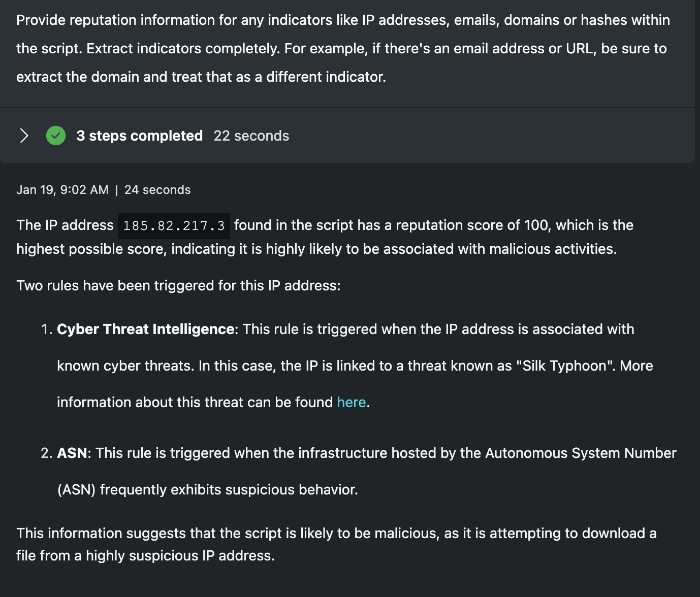Click the 'Two rules have been triggered' sentence

(x=178, y=285)
